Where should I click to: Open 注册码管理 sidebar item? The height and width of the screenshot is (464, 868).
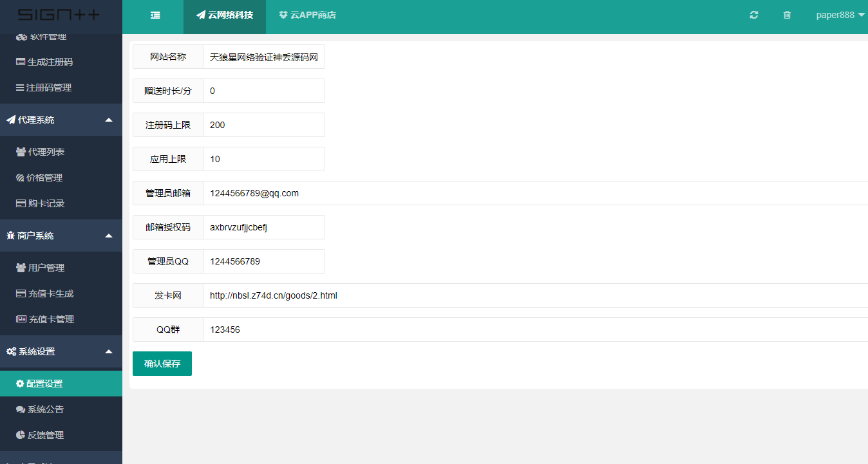[48, 88]
